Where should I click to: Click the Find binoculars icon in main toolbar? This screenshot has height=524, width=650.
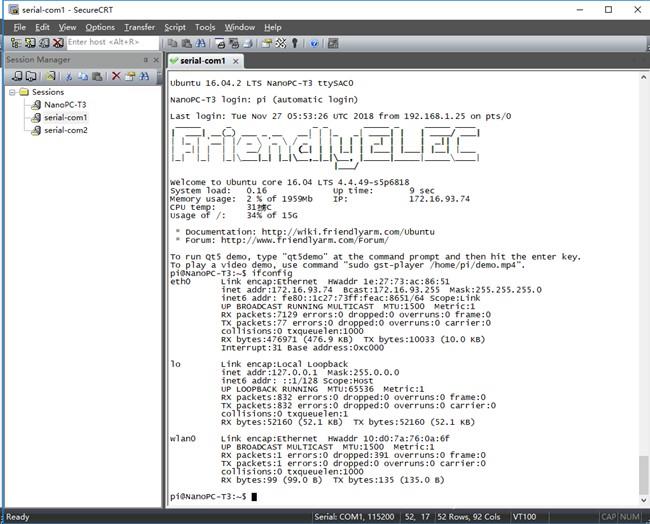point(200,43)
